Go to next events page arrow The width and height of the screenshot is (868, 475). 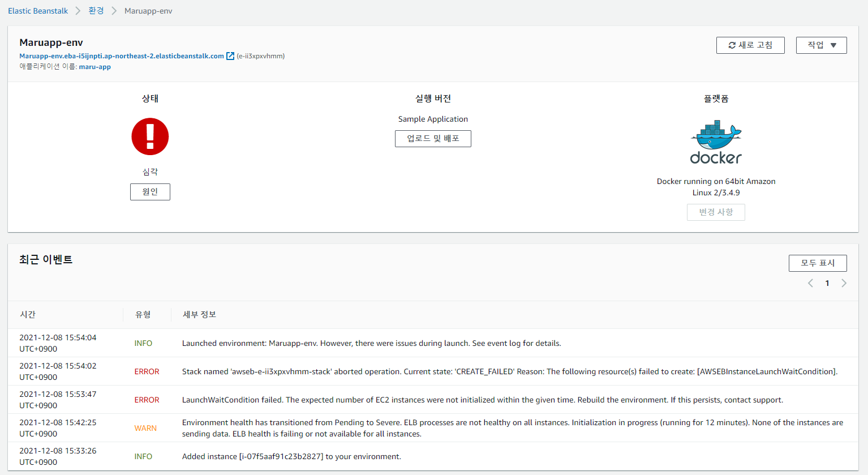click(844, 283)
